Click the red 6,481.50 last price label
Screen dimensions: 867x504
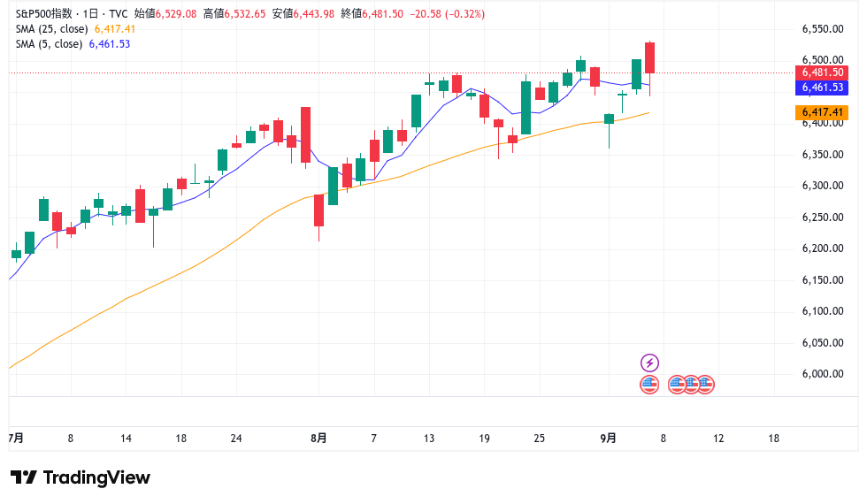824,73
